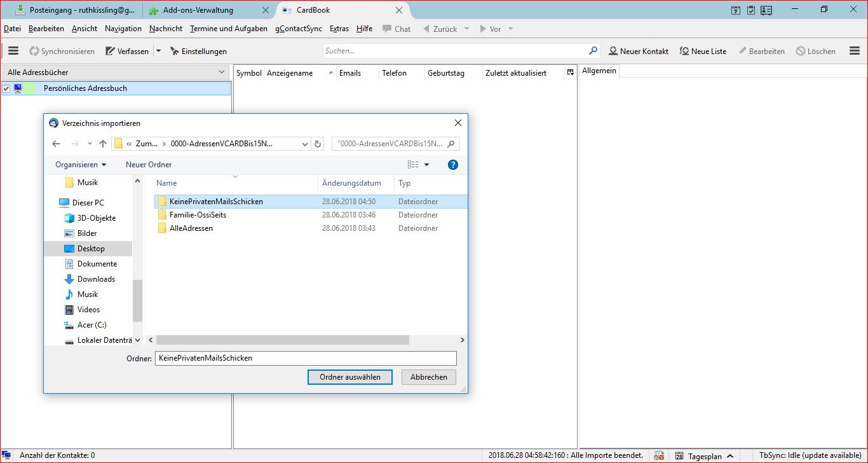Image resolution: width=868 pixels, height=463 pixels.
Task: Select the Familie-OssiSeits folder
Action: click(x=198, y=215)
